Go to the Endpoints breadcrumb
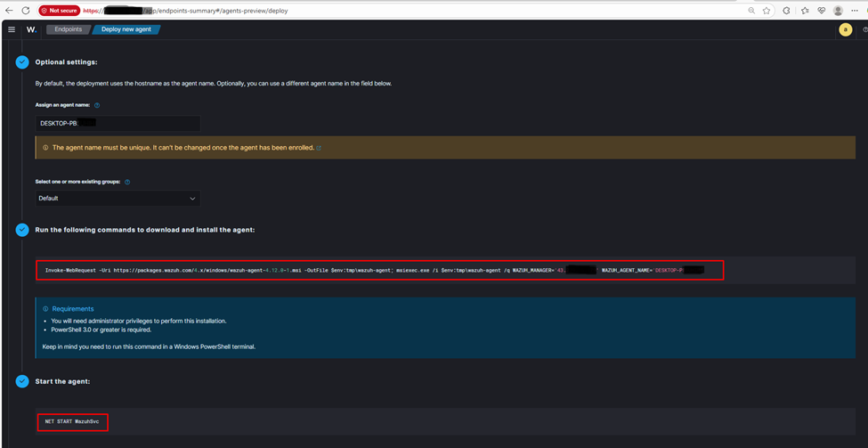Viewport: 868px width, 448px height. 68,29
